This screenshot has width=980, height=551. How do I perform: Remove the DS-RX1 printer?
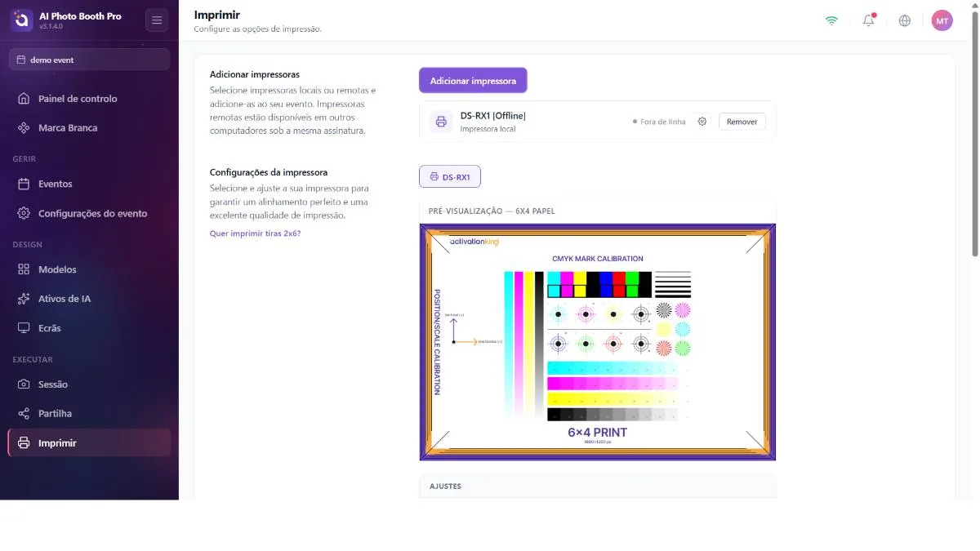tap(742, 122)
